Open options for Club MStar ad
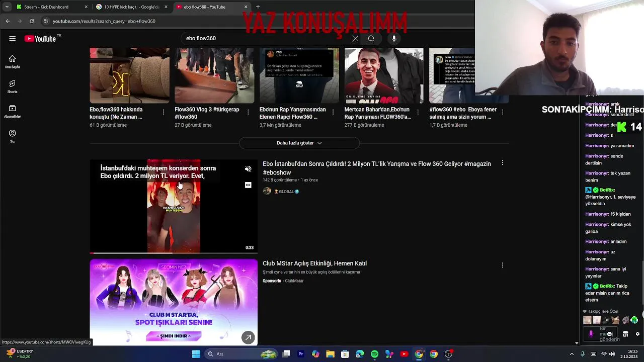The image size is (644, 362). pyautogui.click(x=502, y=265)
